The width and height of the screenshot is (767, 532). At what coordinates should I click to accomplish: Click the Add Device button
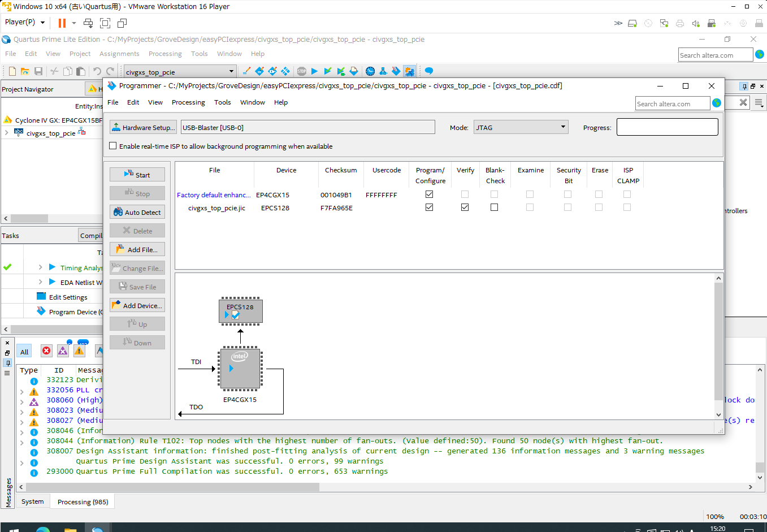click(x=137, y=305)
